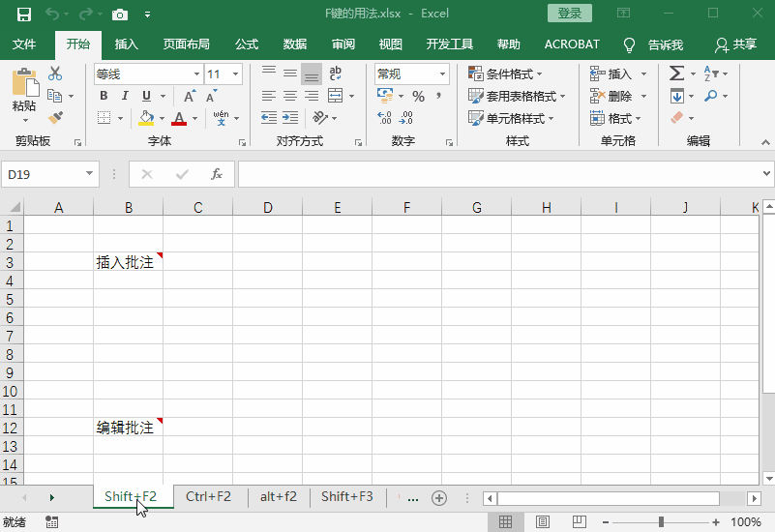Apply percent style
This screenshot has height=532, width=775.
(418, 97)
